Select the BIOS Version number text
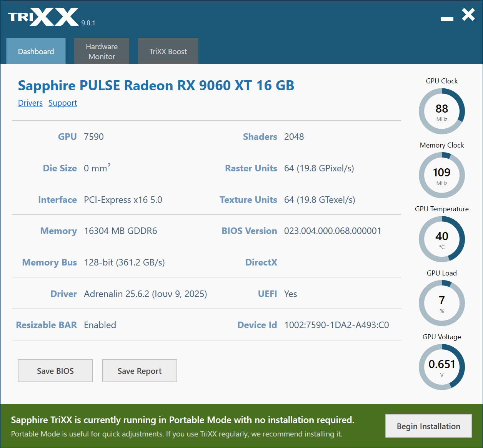The height and width of the screenshot is (448, 483). coord(332,231)
